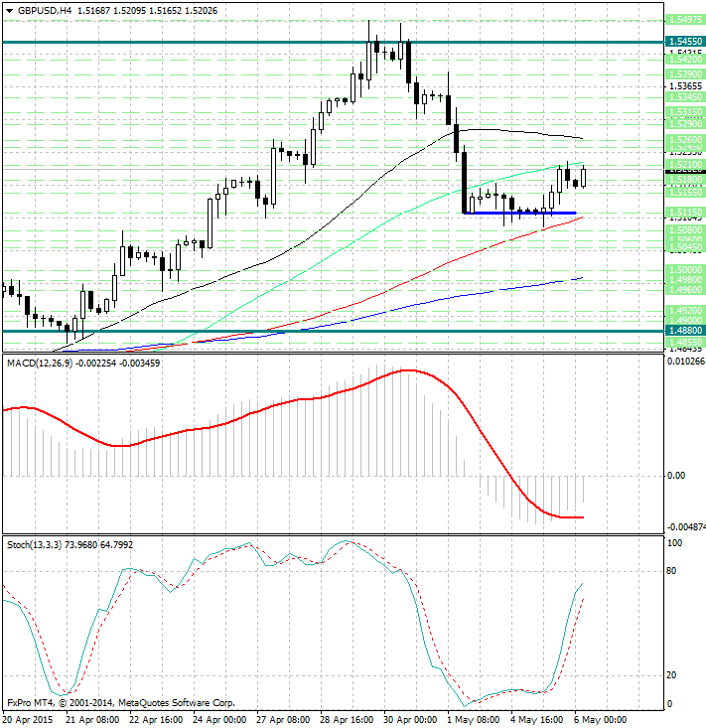The image size is (706, 728).
Task: Click the 1.54975 price level label
Action: [x=686, y=19]
